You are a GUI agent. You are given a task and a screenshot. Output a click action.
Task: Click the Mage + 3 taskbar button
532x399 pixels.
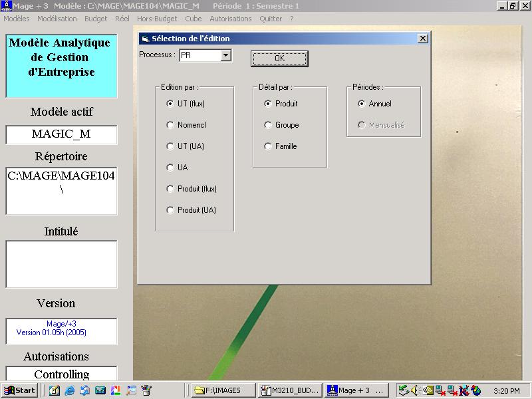356,390
